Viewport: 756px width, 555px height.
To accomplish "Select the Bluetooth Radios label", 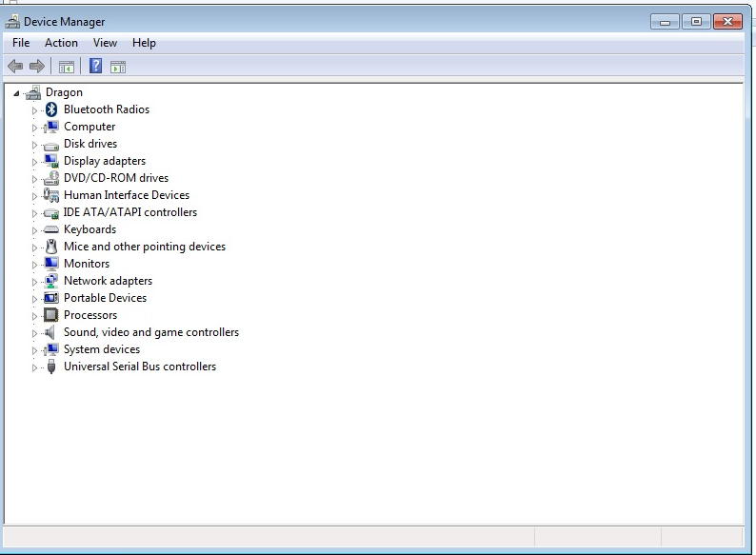I will point(107,109).
